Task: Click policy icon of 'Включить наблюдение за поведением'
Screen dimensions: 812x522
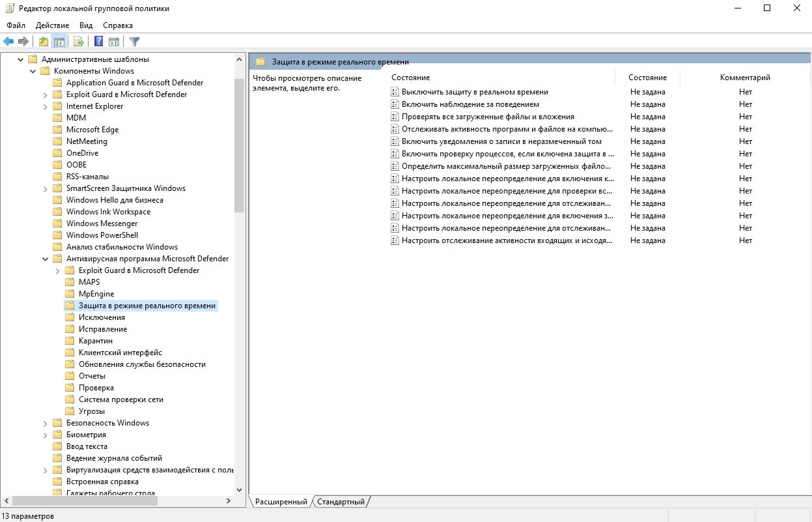Action: point(395,104)
